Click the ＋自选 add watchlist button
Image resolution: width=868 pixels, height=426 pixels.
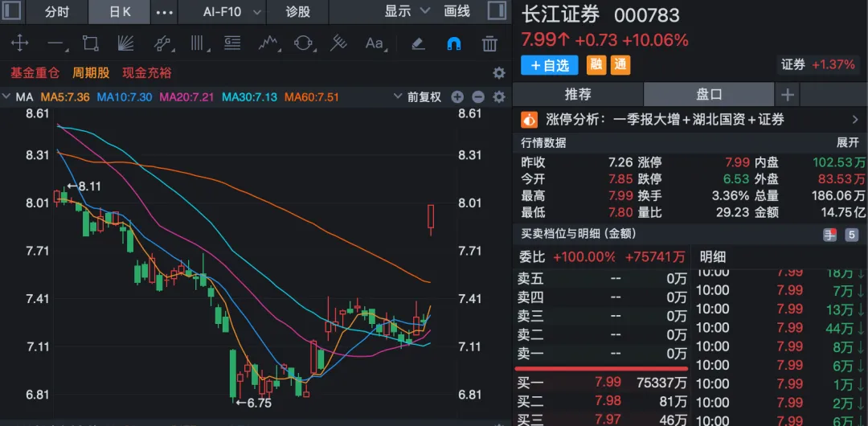pyautogui.click(x=549, y=65)
